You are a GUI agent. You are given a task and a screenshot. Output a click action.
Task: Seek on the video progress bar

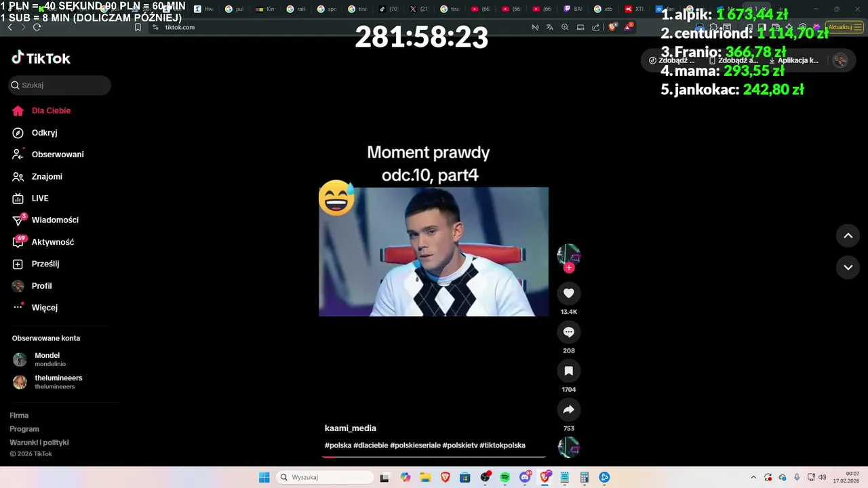(x=434, y=457)
